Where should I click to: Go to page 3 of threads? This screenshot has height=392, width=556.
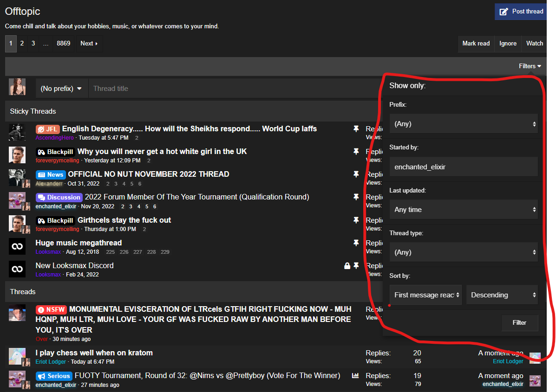tap(33, 44)
